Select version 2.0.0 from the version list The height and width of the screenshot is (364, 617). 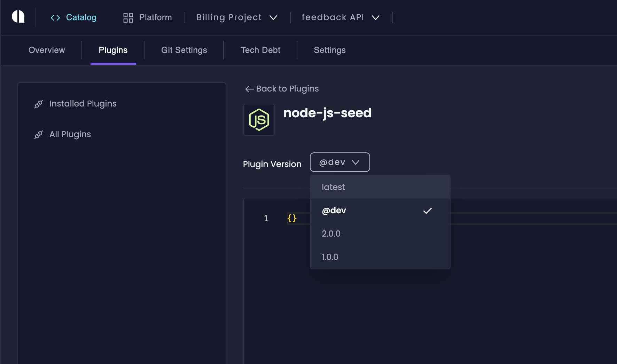[331, 234]
